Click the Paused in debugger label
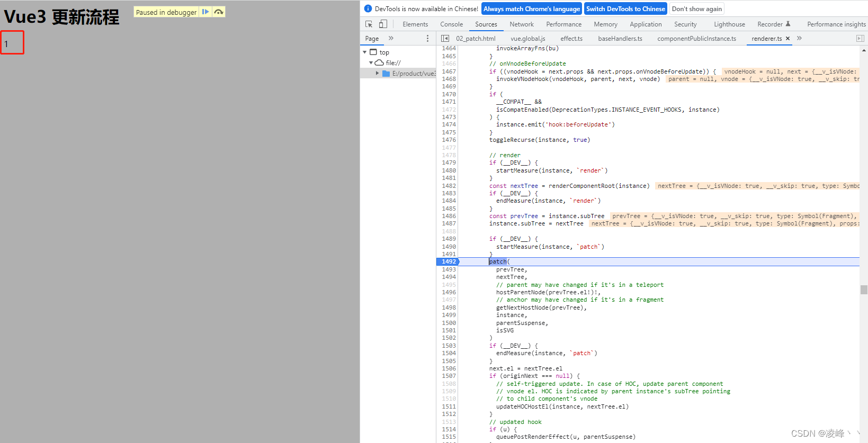This screenshot has width=868, height=443. (x=166, y=12)
